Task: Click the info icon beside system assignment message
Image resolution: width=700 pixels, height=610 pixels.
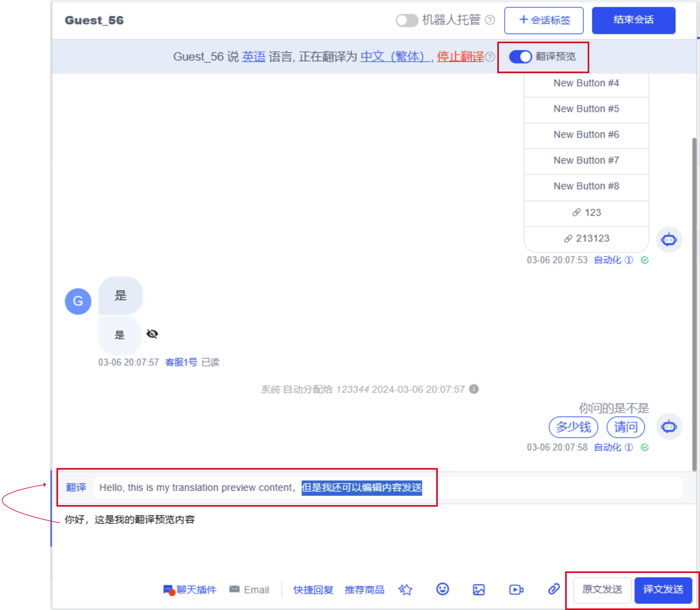Action: coord(474,389)
